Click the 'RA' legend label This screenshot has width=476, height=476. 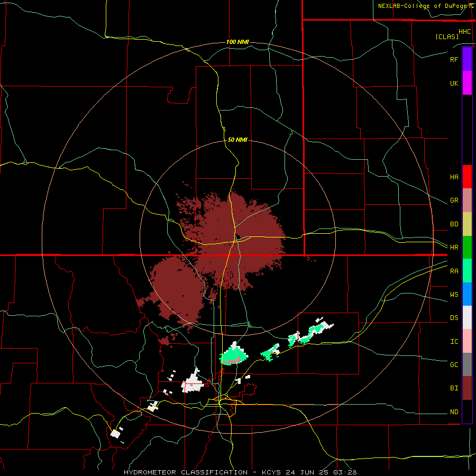tap(454, 271)
